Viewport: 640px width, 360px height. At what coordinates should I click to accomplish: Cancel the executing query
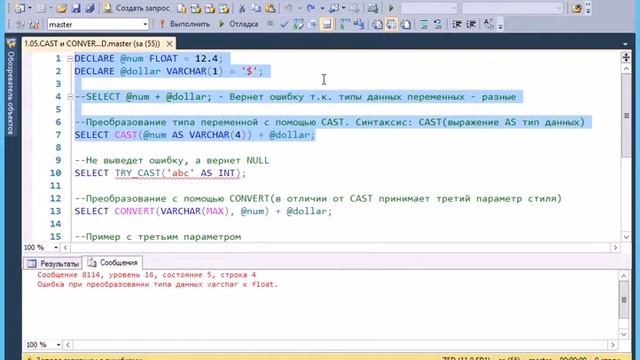coord(270,24)
